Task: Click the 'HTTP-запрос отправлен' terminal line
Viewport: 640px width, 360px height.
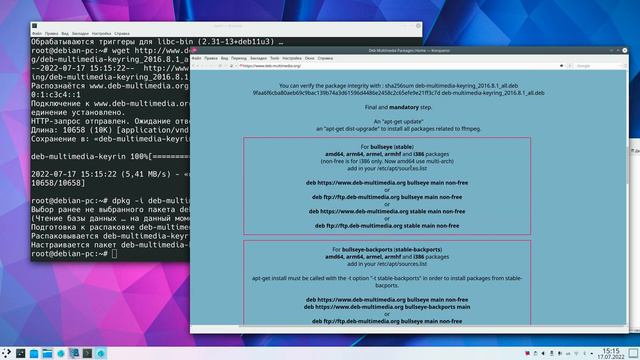Action: tap(110, 121)
